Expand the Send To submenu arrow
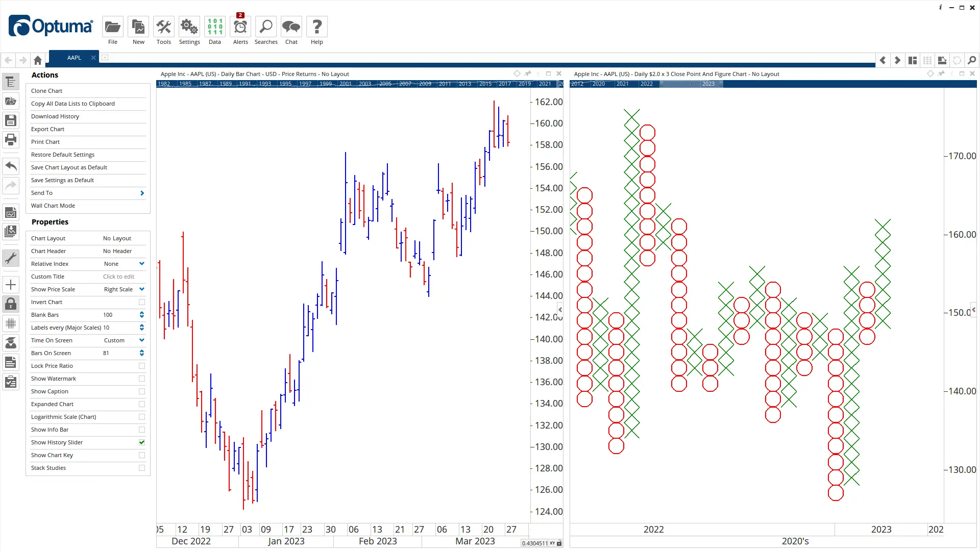 [x=142, y=193]
